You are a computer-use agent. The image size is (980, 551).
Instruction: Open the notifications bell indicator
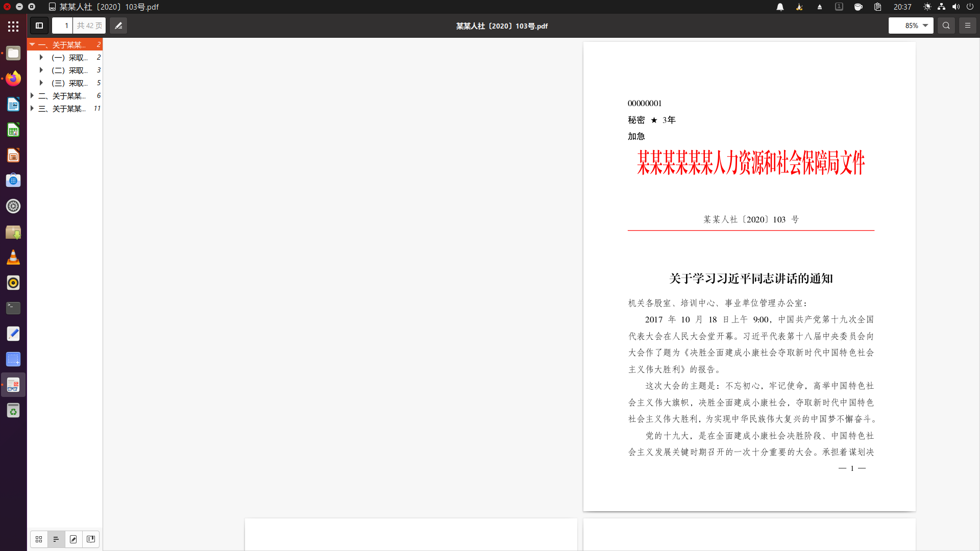pos(780,7)
